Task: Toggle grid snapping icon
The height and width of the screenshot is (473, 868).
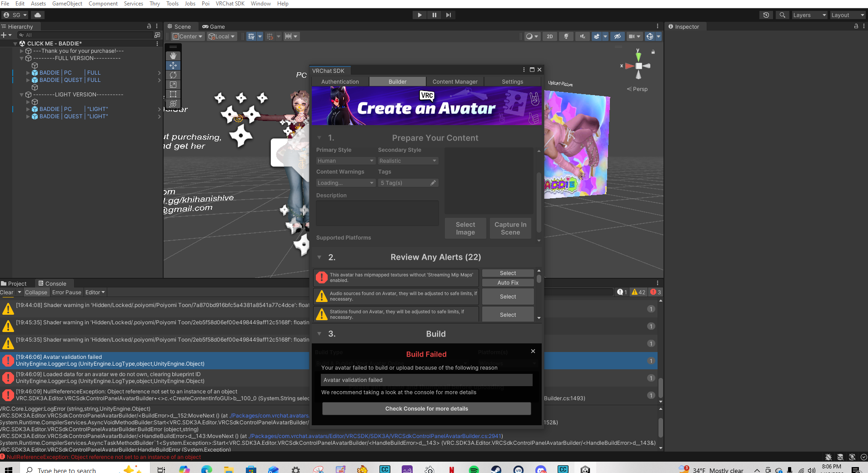Action: 270,36
